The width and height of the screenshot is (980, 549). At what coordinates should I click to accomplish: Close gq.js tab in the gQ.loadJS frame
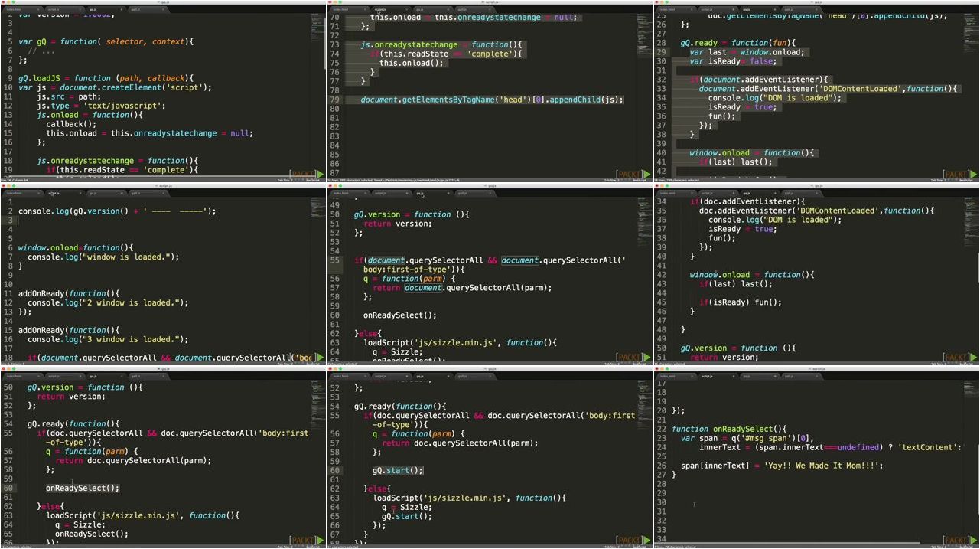pyautogui.click(x=122, y=10)
